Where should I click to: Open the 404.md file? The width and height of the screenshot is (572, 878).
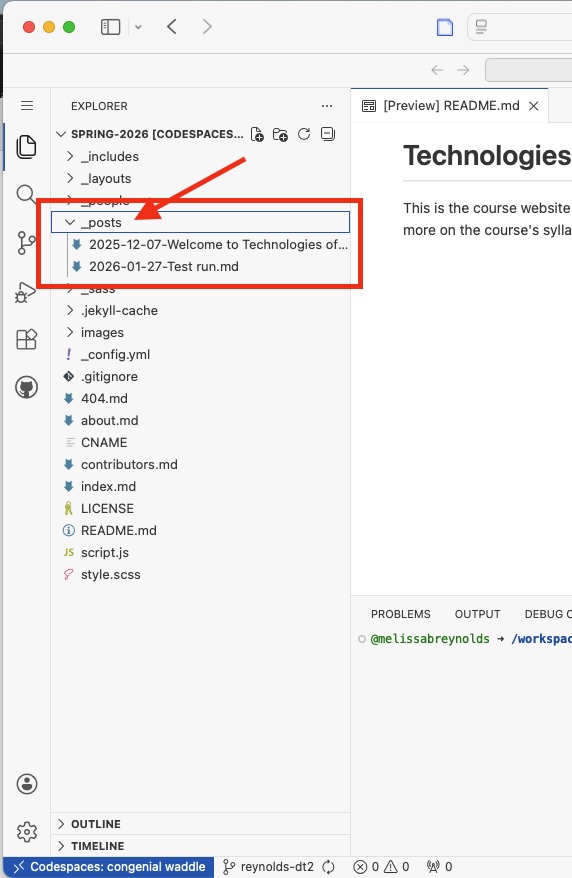pyautogui.click(x=200, y=399)
